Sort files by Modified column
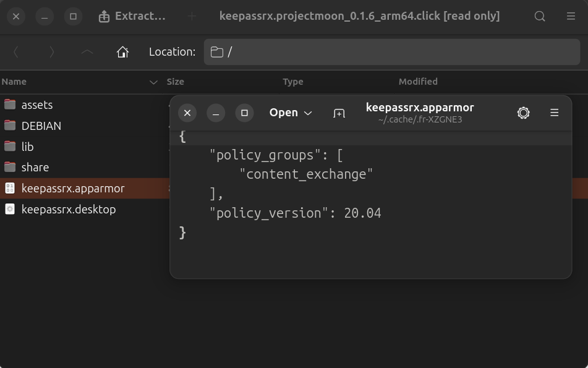 click(x=418, y=82)
